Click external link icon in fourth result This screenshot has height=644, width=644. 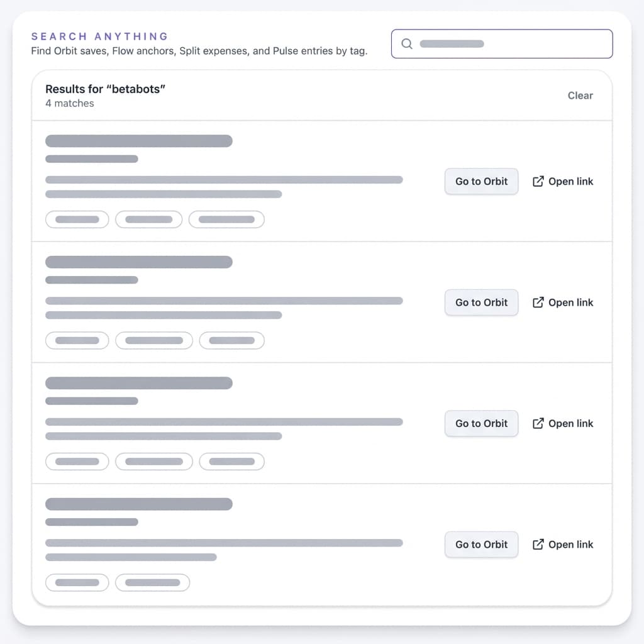tap(538, 545)
